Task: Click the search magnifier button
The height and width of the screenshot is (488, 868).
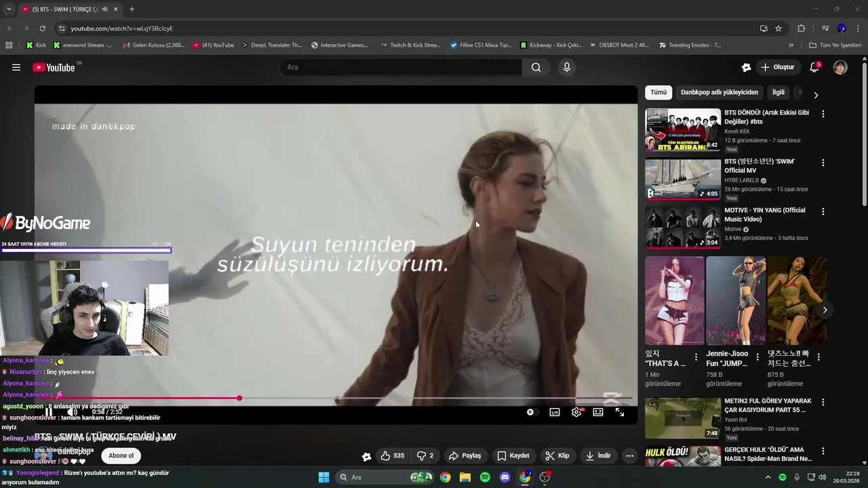Action: tap(536, 67)
